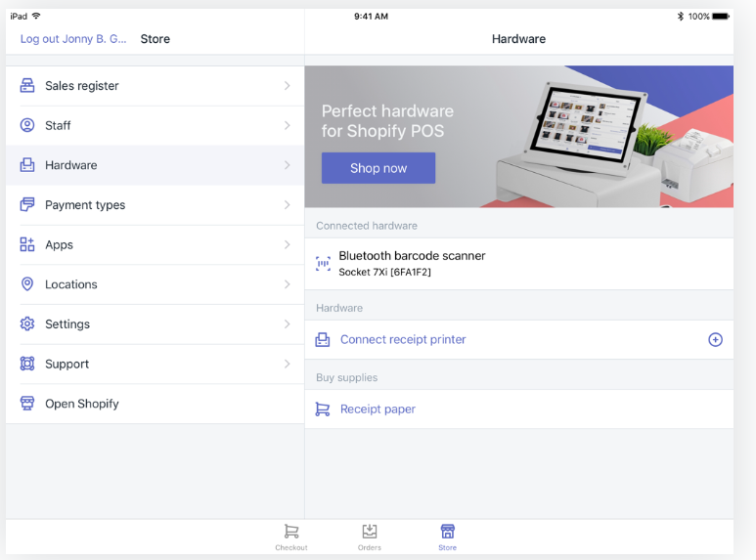Click the Store title in header

pos(156,39)
